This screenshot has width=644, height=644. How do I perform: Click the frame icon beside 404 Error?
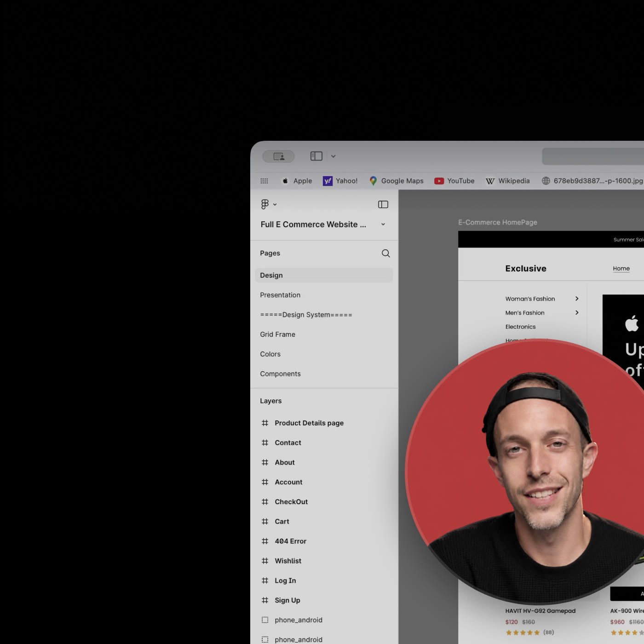(x=265, y=541)
